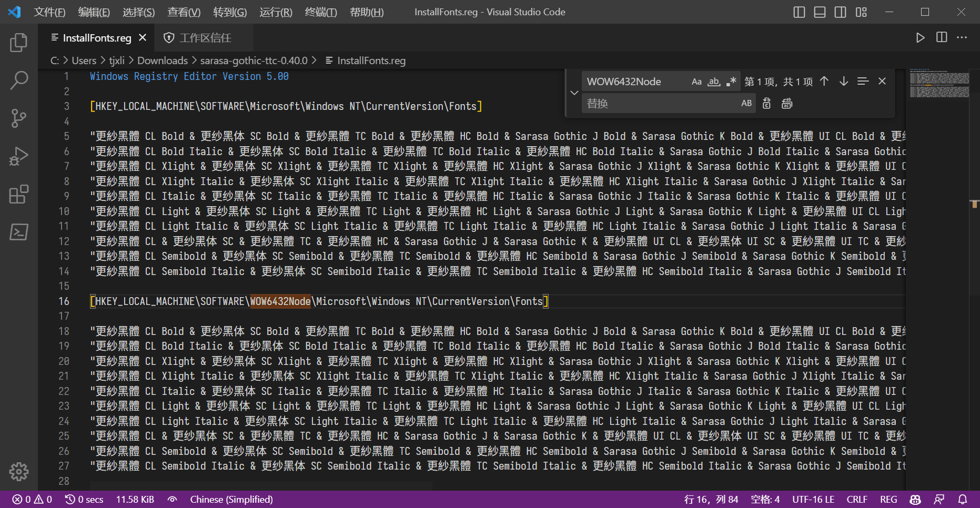The height and width of the screenshot is (508, 980).
Task: Toggle preserve case in replace field
Action: click(746, 103)
